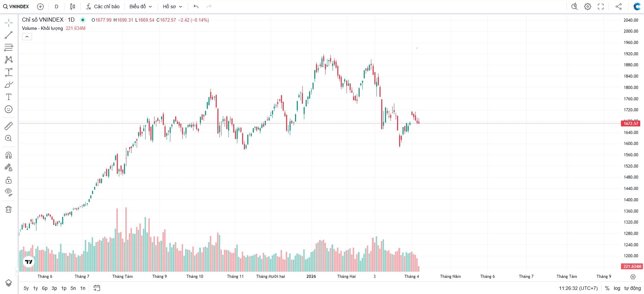Toggle fullscreen mode
Screen dimensions: 644x294
point(601,7)
